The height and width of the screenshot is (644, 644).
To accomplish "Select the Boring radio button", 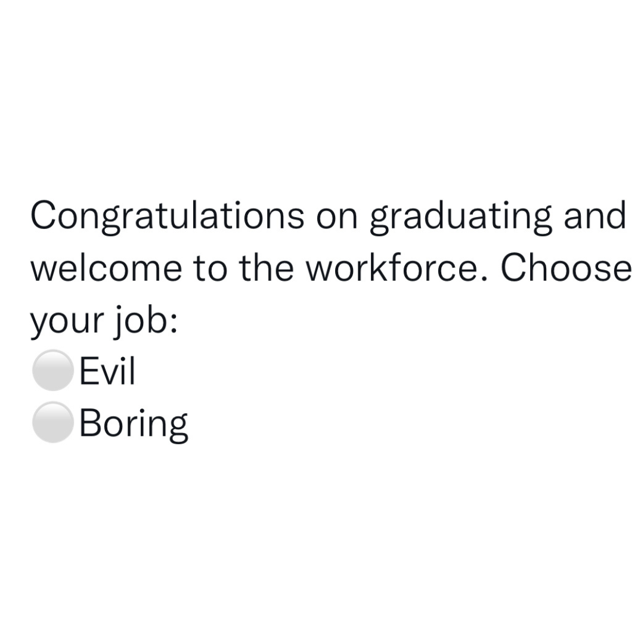I will 53,422.
